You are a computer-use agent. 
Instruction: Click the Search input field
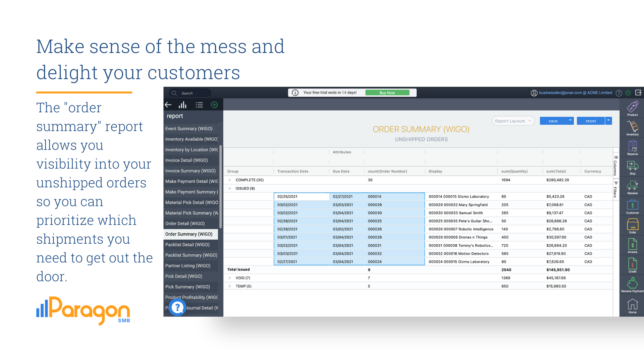point(190,93)
